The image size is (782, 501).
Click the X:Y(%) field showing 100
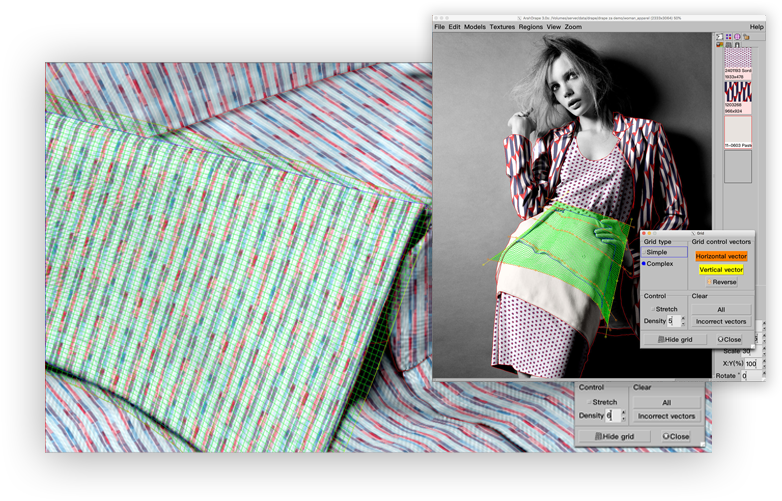[752, 363]
